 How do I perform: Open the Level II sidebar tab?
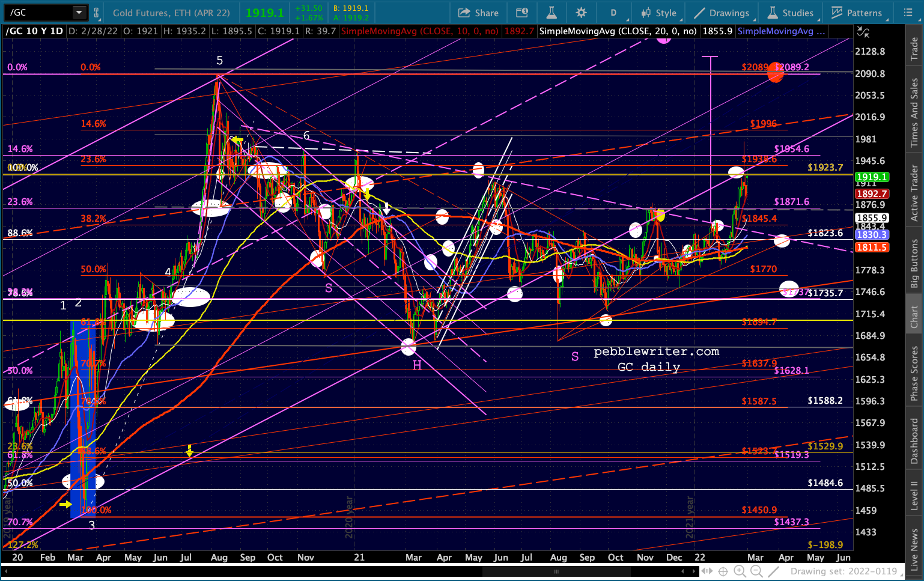[x=914, y=496]
